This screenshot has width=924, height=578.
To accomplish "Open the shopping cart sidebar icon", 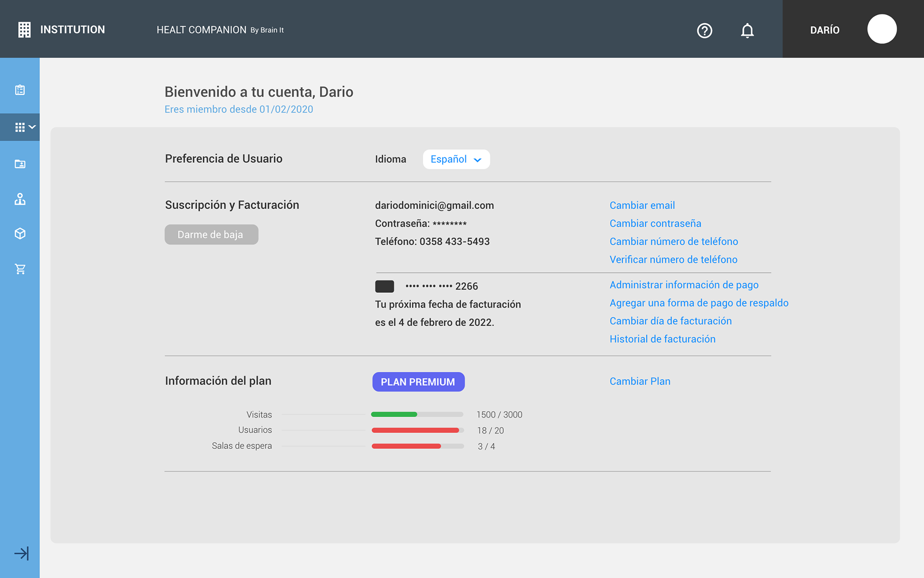I will tap(20, 269).
